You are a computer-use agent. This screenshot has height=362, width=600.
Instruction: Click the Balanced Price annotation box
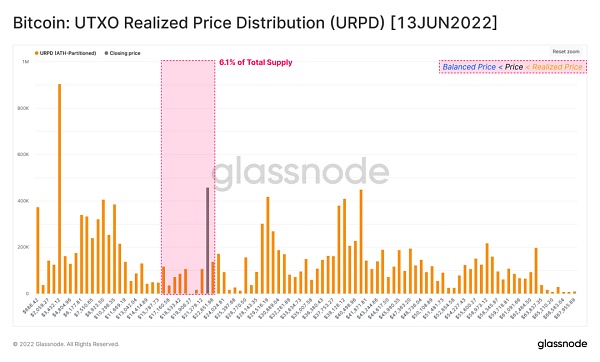pos(512,67)
